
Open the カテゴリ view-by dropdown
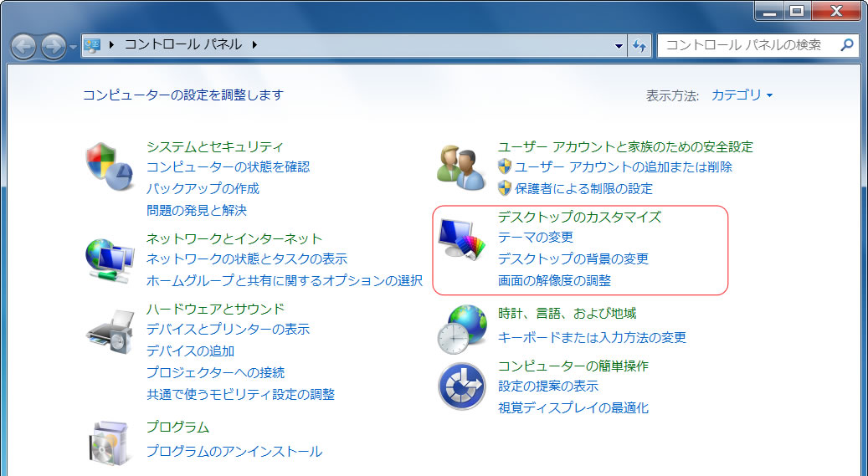(742, 95)
